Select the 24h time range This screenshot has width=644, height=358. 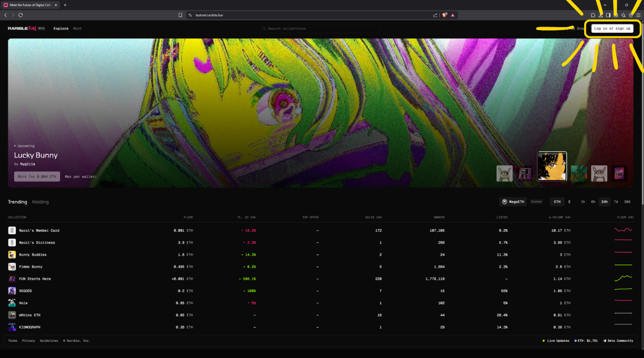605,202
